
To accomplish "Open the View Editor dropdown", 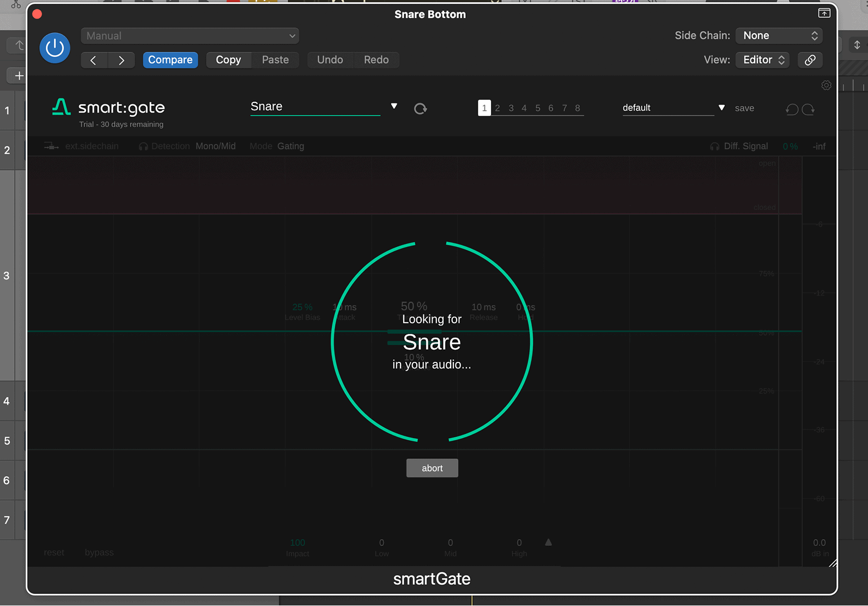I will [x=763, y=60].
